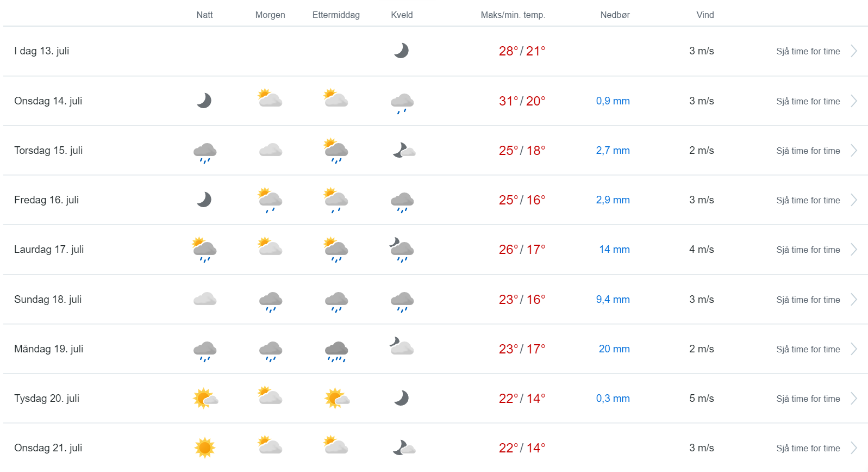Click Friday 16 July night moon icon

[x=204, y=200]
